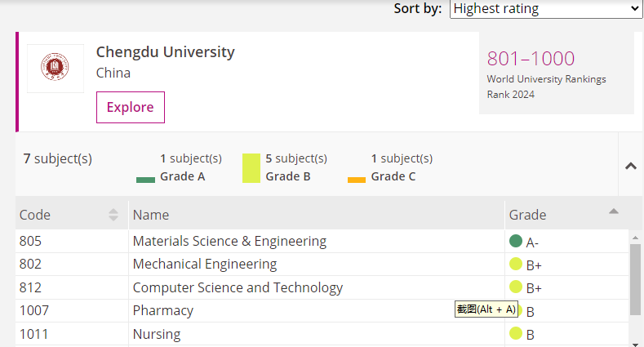Click the 801–1000 world ranking box
This screenshot has width=644, height=347.
click(556, 73)
